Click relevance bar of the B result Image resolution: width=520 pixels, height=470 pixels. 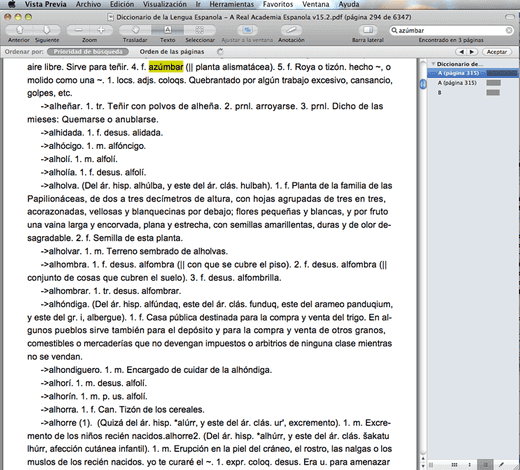coord(493,93)
